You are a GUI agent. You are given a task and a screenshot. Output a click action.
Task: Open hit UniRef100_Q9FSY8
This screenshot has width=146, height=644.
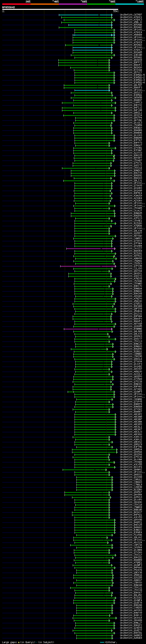click(131, 309)
